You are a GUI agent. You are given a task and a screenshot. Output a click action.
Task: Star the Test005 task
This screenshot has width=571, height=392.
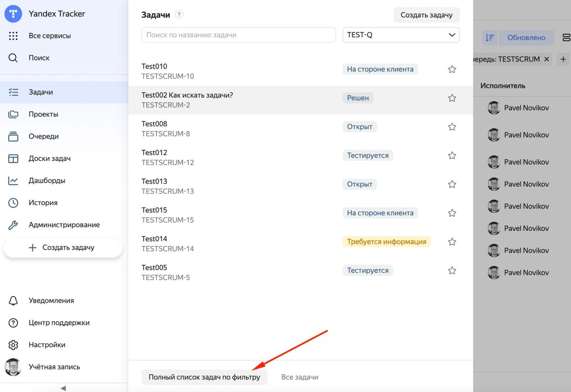tap(452, 271)
